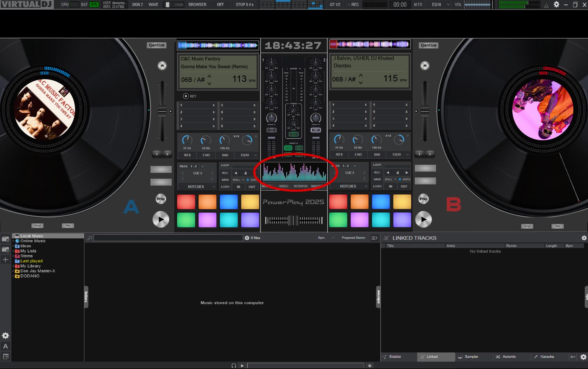The width and height of the screenshot is (588, 369).
Task: Delete hotcue 5 on deck B
Action: [x=406, y=105]
